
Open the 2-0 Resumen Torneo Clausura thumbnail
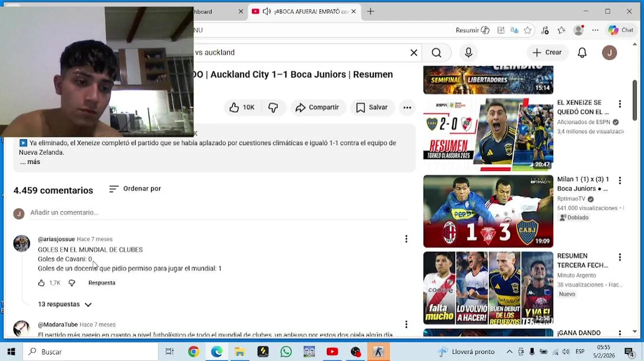coord(488,134)
